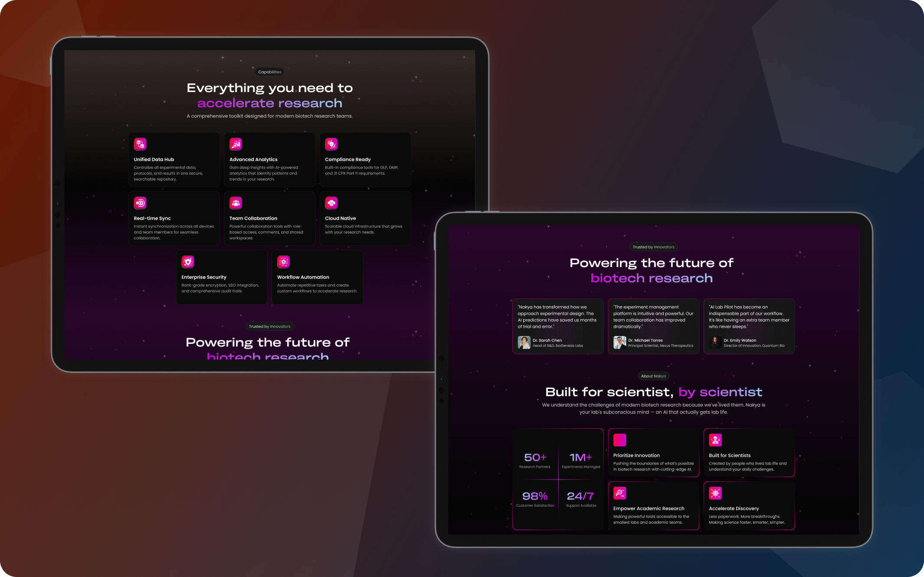Click the Compliance Ready shield icon
Screen dimensions: 924x577
331,144
